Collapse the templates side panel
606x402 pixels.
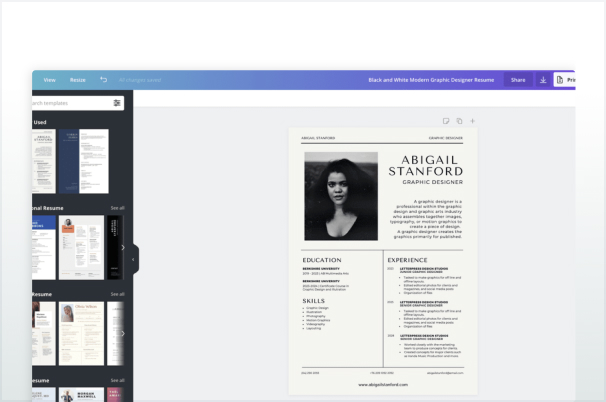[134, 260]
